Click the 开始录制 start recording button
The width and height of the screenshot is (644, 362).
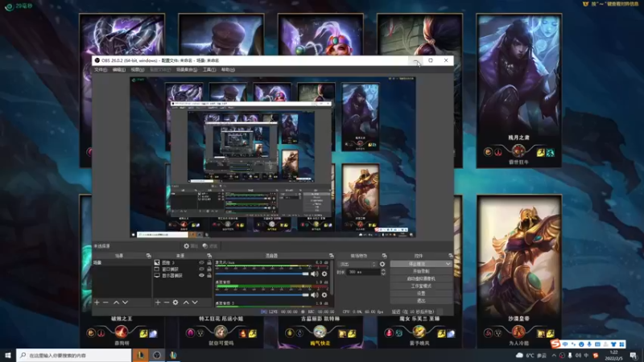pyautogui.click(x=421, y=271)
